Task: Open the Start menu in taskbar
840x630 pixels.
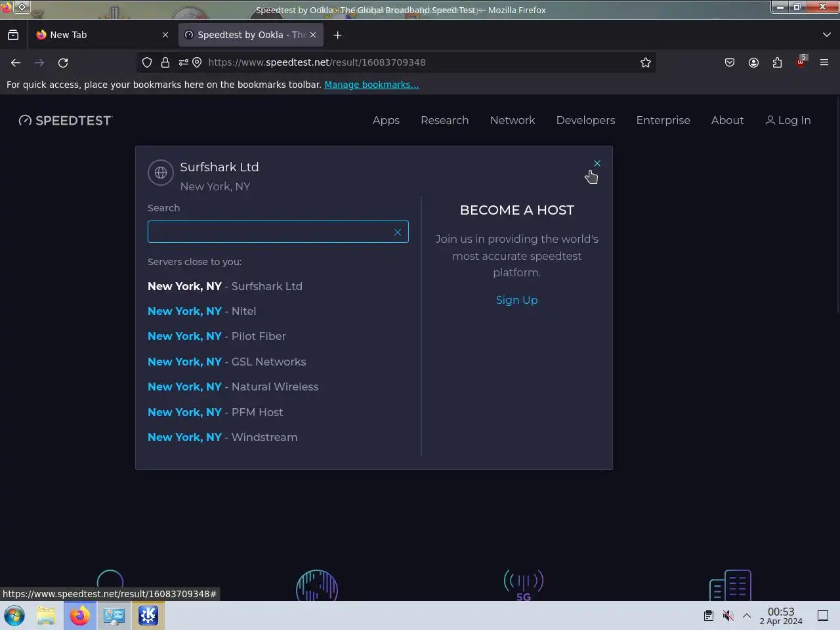Action: tap(14, 616)
